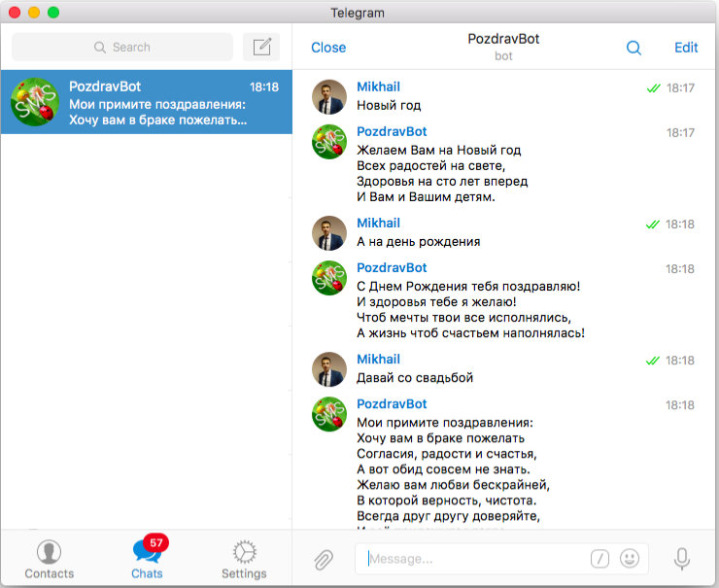Click the microphone voice message icon
This screenshot has width=719, height=588.
682,559
